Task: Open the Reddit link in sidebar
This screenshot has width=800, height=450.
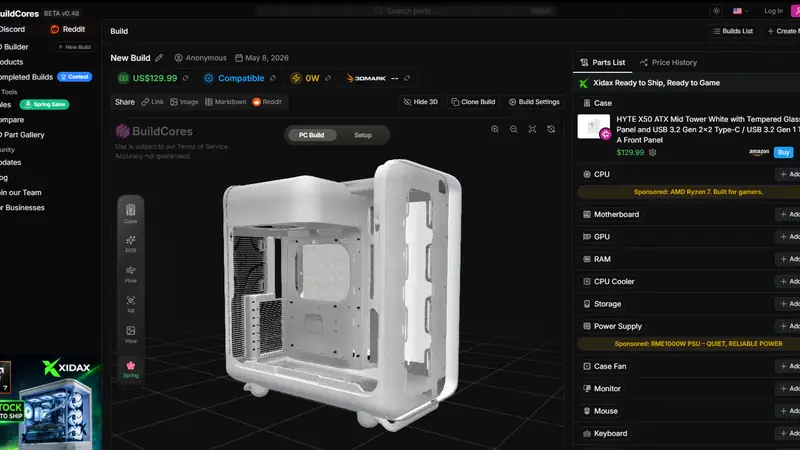Action: click(x=68, y=30)
